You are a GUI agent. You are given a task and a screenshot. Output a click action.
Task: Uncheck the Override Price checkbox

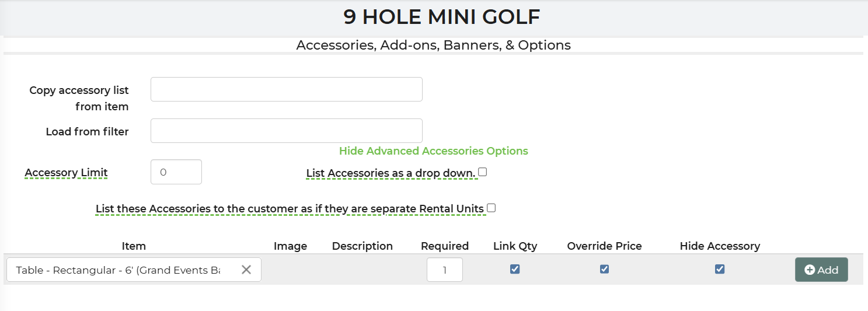(604, 269)
